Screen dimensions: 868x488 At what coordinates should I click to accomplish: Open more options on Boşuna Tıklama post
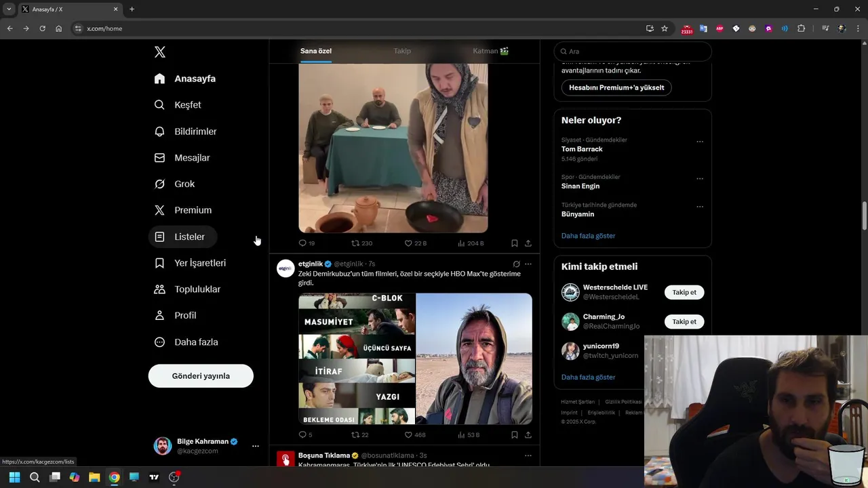tap(528, 455)
